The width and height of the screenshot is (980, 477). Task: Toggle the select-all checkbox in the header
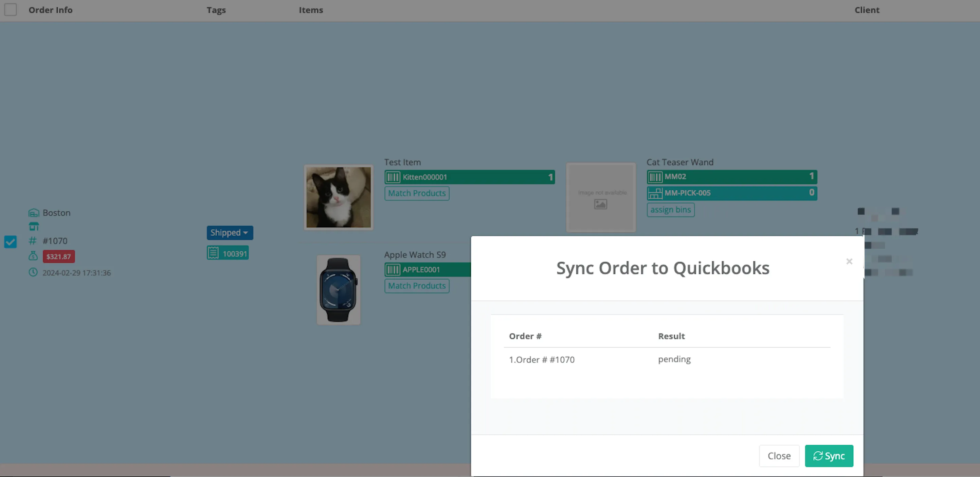click(x=10, y=10)
